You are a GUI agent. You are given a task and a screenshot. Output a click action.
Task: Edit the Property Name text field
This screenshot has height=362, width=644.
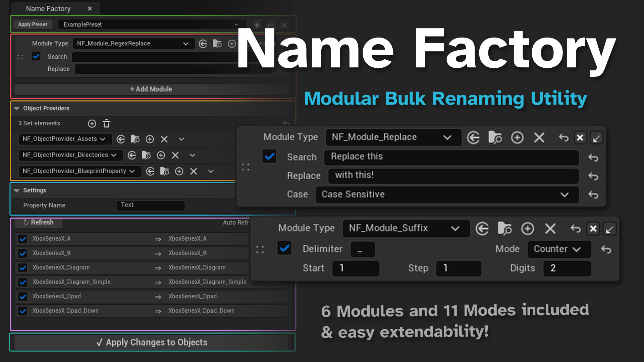[x=151, y=205]
